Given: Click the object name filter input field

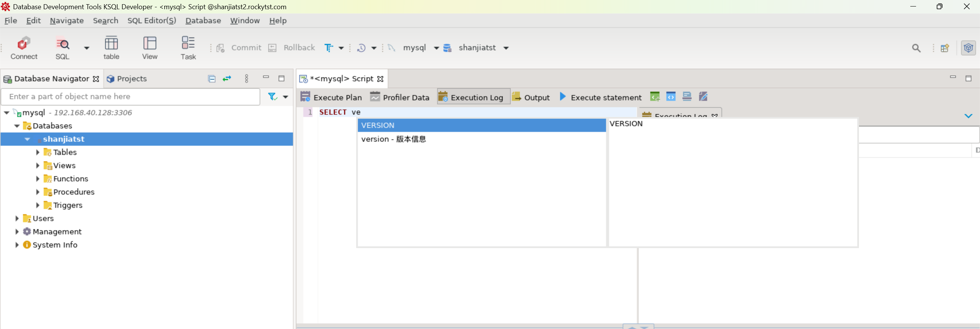Looking at the screenshot, I should (131, 97).
